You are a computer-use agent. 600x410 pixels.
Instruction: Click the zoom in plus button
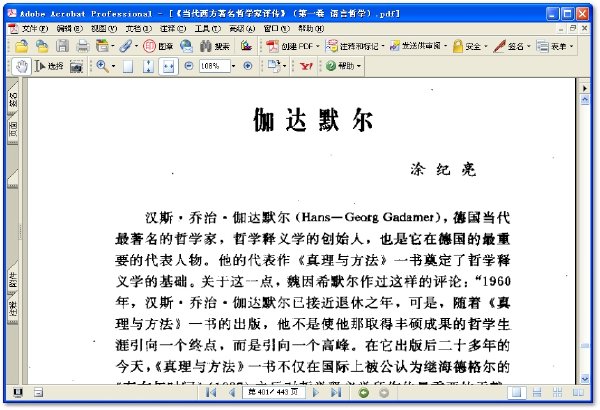pyautogui.click(x=248, y=66)
